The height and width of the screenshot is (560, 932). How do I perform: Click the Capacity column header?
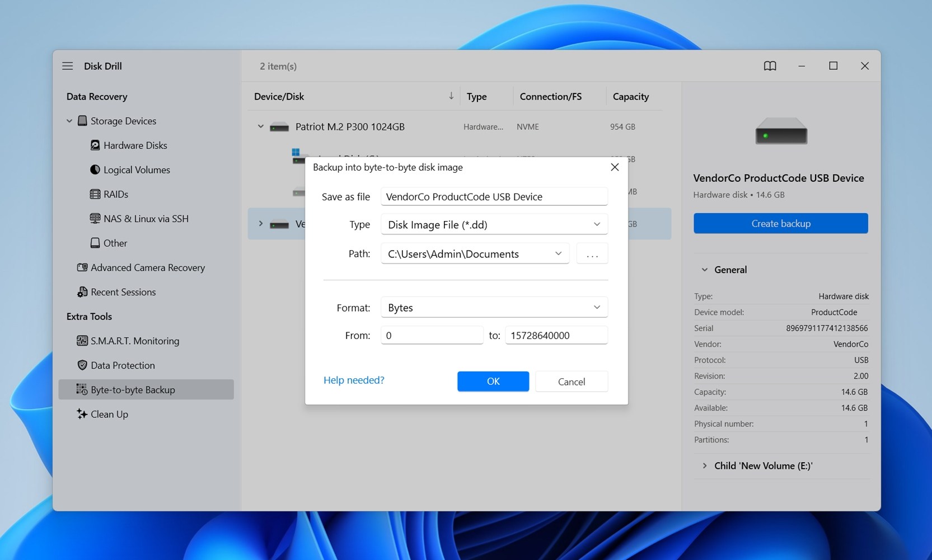[x=631, y=96]
